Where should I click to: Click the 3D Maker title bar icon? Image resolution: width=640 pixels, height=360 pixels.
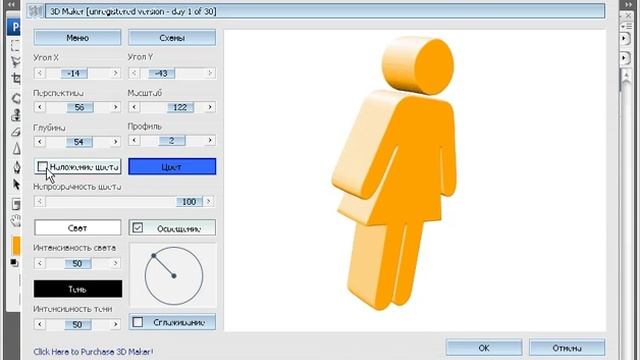click(x=36, y=11)
